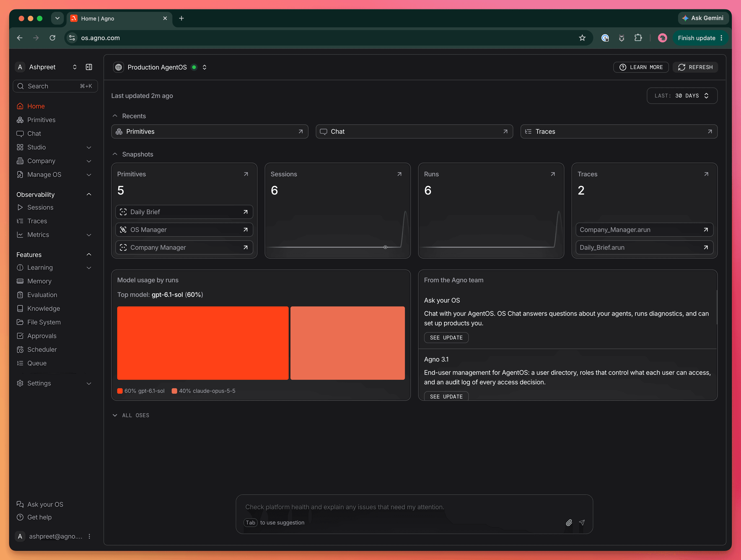Image resolution: width=741 pixels, height=560 pixels.
Task: Reload the page in the browser
Action: pyautogui.click(x=53, y=38)
